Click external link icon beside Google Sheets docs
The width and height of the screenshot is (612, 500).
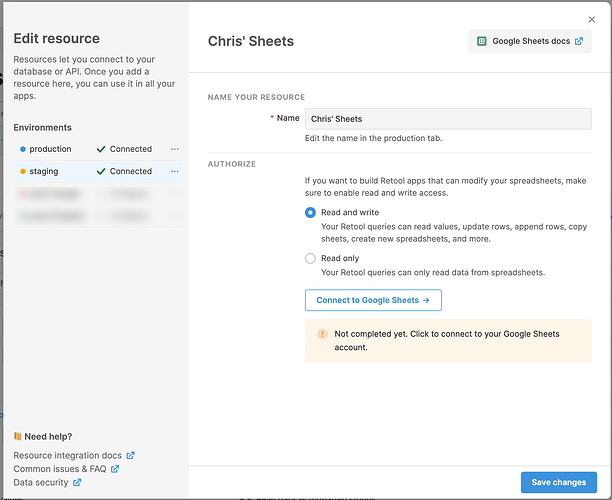pyautogui.click(x=579, y=41)
